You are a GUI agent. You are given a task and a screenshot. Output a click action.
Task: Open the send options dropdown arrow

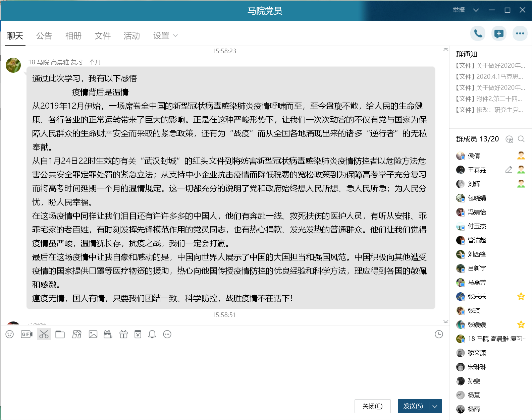[435, 406]
